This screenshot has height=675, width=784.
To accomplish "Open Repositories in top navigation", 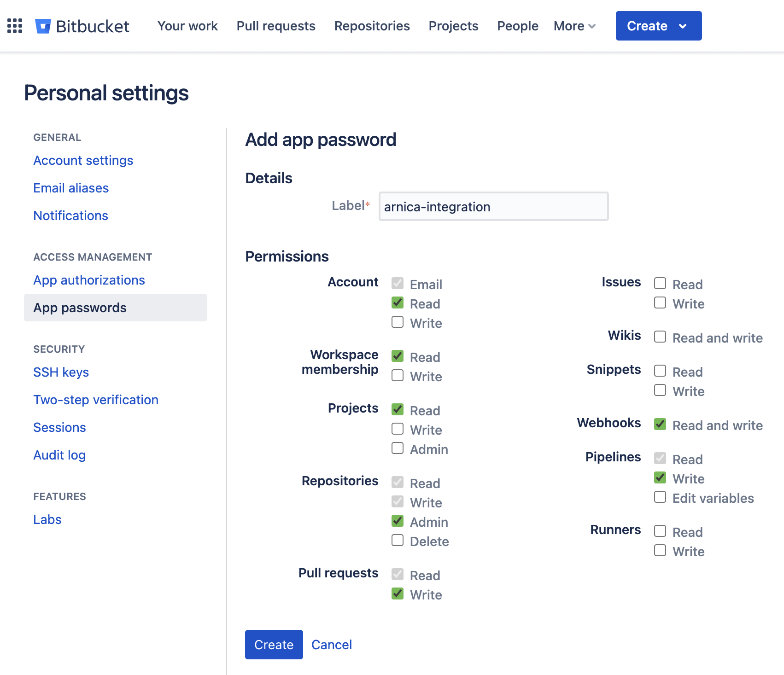I will point(372,26).
